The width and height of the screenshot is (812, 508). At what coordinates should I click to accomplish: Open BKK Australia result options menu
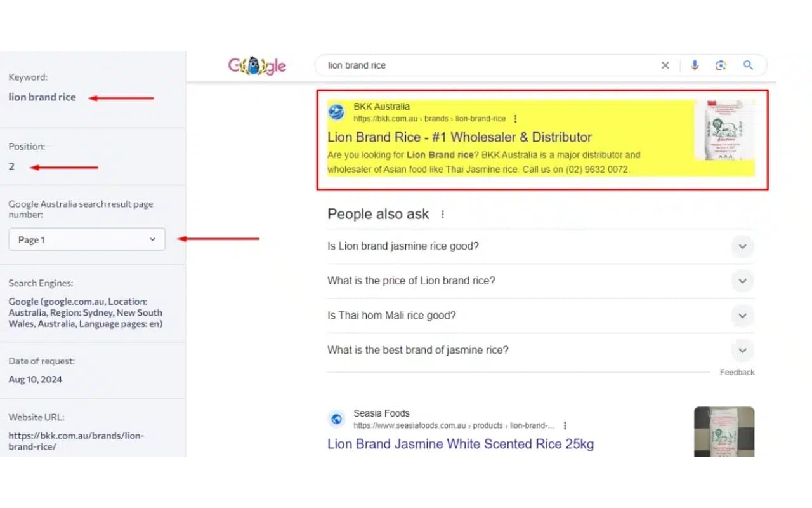point(515,119)
